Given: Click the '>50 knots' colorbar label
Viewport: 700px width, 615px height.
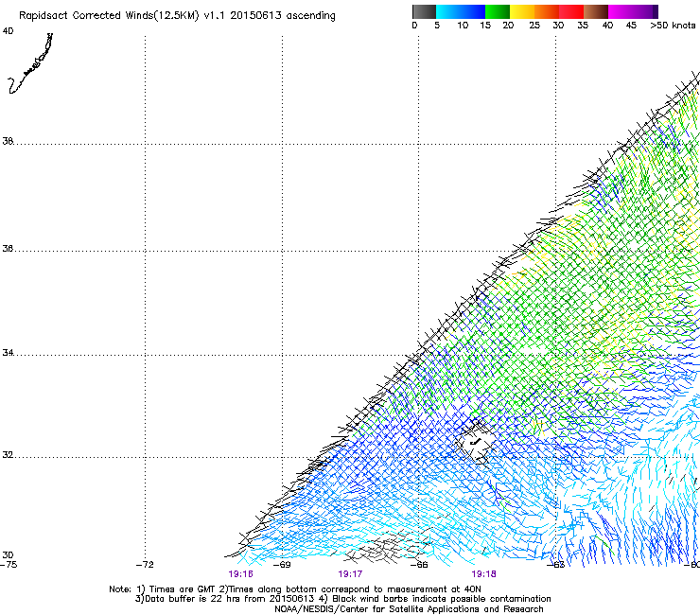Looking at the screenshot, I should (x=673, y=26).
